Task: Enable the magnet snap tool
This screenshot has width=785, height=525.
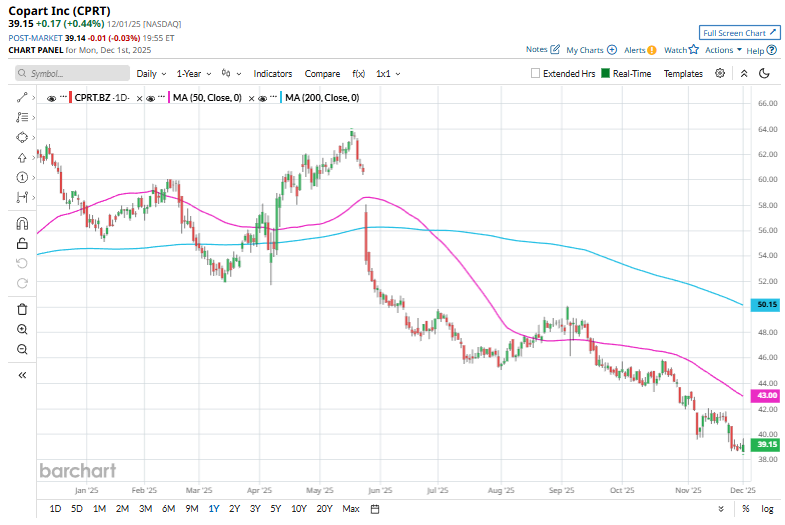Action: 22,223
